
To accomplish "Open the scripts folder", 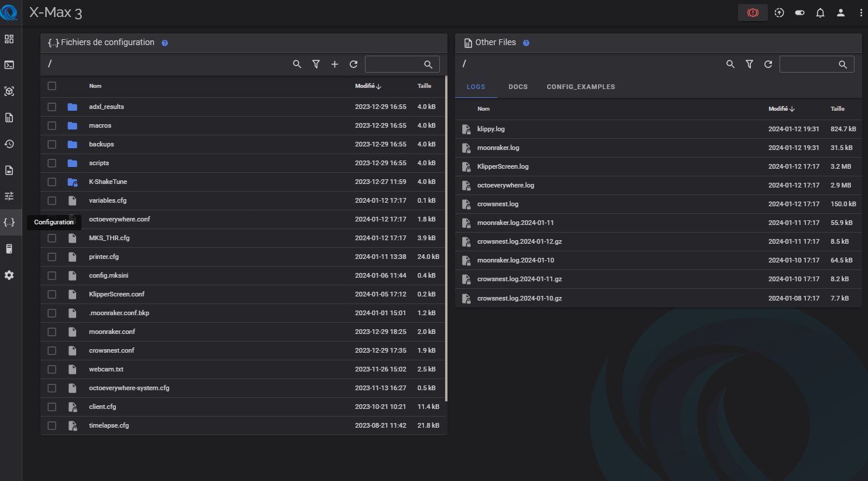I will (99, 163).
